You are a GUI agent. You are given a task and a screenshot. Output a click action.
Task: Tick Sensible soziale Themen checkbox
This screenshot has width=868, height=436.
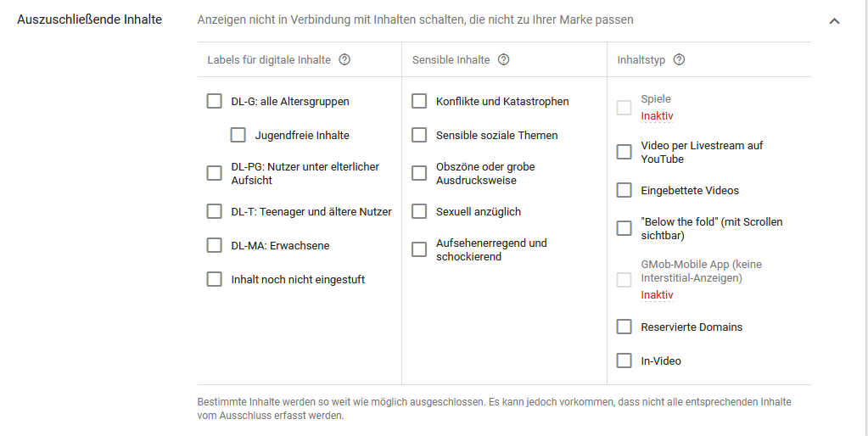pos(419,136)
